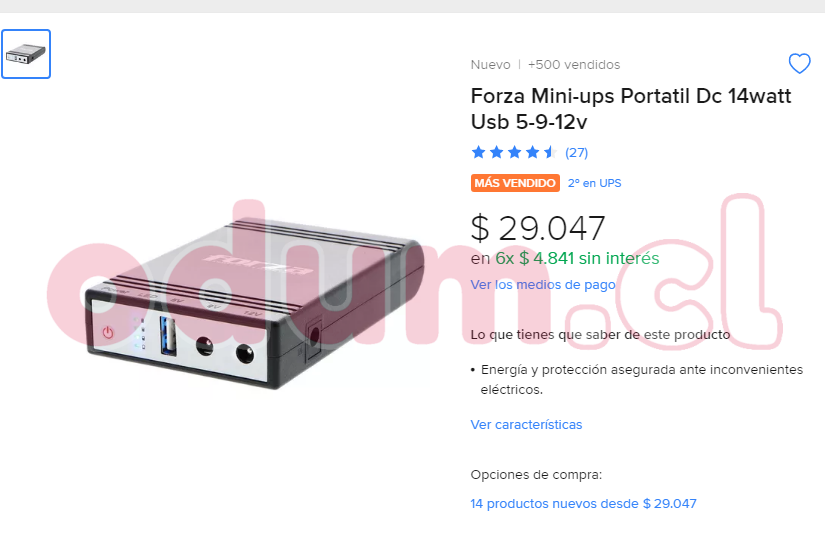Click the $ 29.047 price

(x=538, y=229)
